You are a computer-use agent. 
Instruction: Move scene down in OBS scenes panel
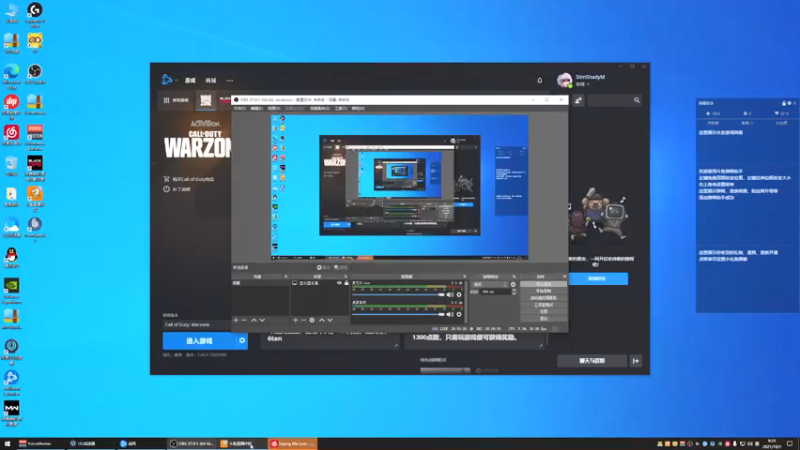(x=262, y=320)
